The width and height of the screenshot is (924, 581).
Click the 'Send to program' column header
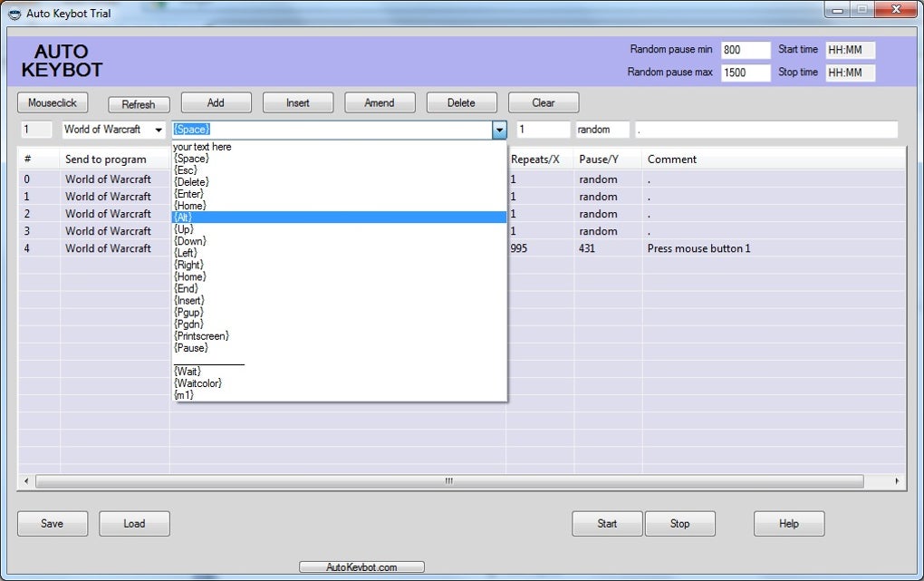[x=114, y=160]
